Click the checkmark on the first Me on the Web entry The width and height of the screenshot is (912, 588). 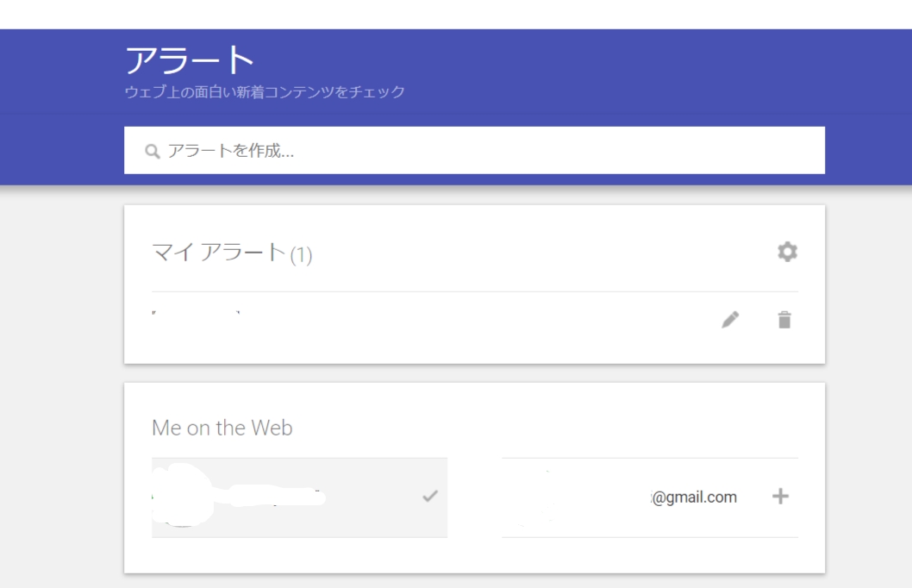click(x=430, y=496)
